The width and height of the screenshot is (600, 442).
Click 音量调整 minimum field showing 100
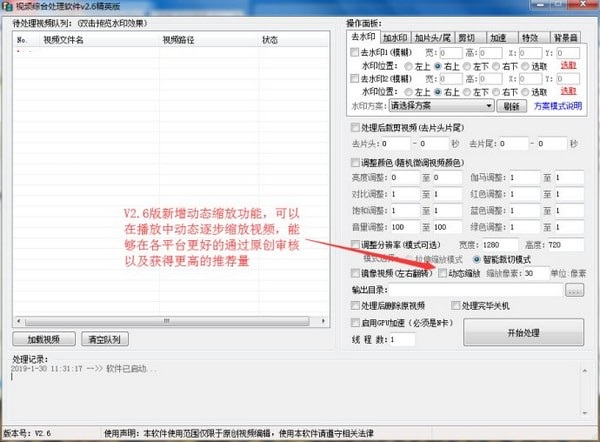click(x=405, y=227)
